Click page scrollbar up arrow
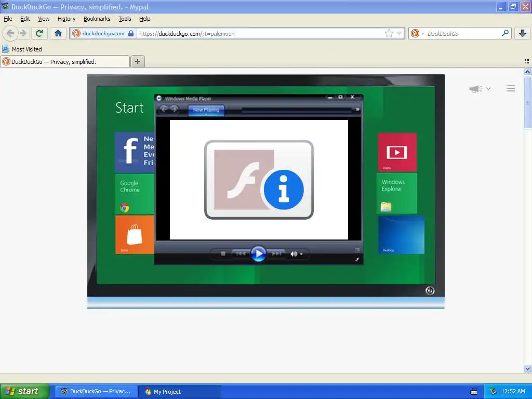This screenshot has width=532, height=399. (x=527, y=72)
